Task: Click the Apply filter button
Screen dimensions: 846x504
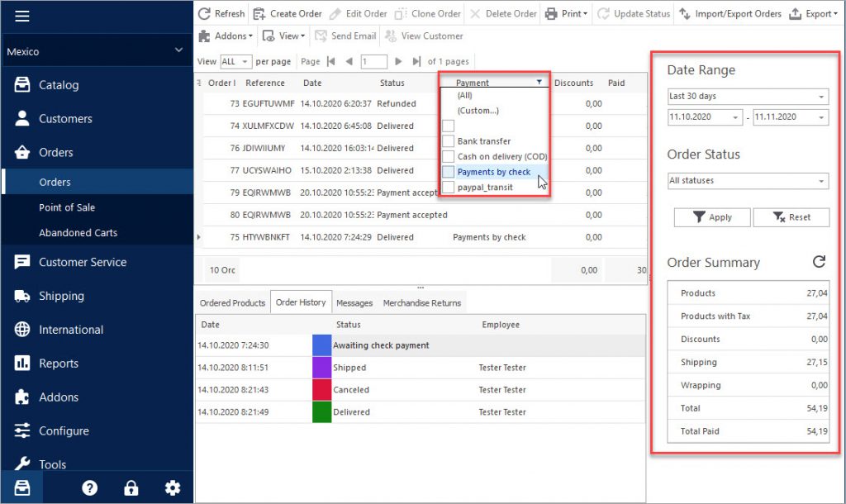Action: (x=711, y=216)
